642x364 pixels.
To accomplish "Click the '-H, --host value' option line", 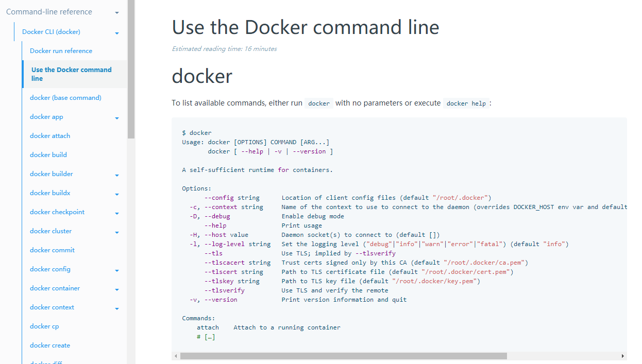I will [314, 235].
